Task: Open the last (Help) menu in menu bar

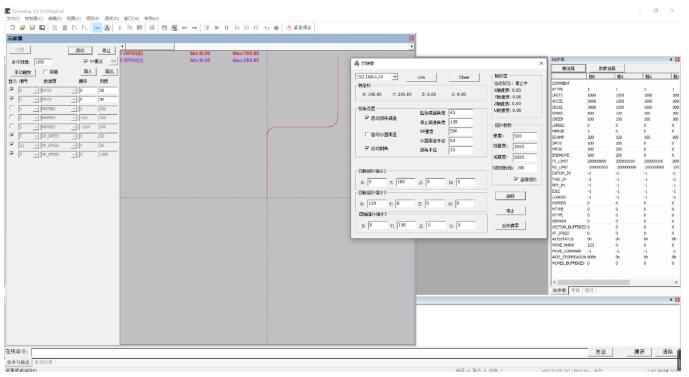Action: pyautogui.click(x=151, y=18)
